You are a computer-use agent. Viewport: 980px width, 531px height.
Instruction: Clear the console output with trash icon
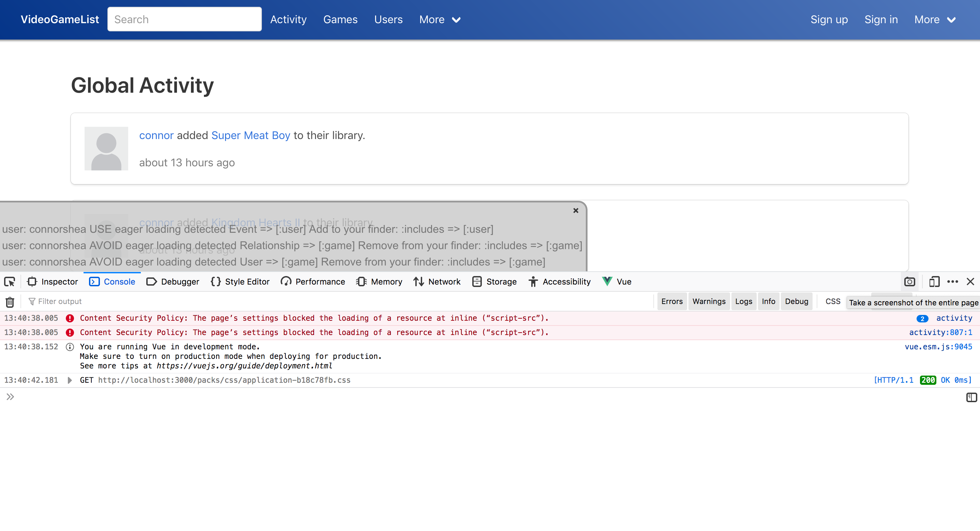[10, 302]
